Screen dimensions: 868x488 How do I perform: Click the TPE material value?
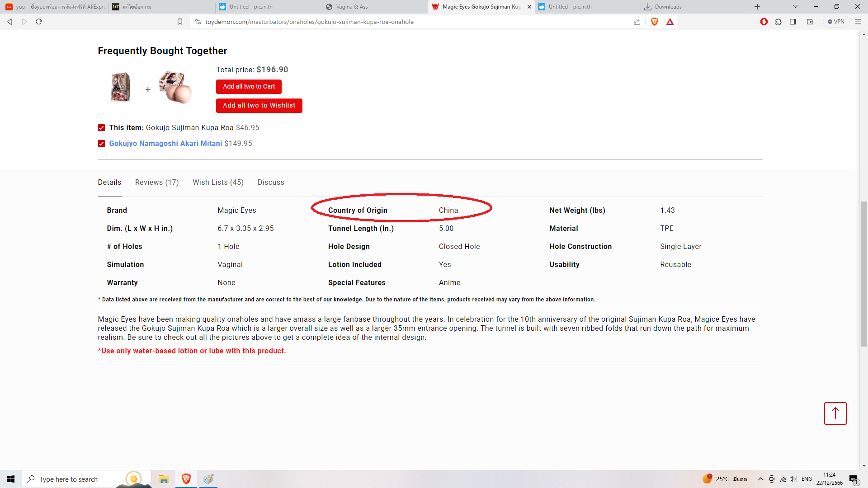[667, 228]
